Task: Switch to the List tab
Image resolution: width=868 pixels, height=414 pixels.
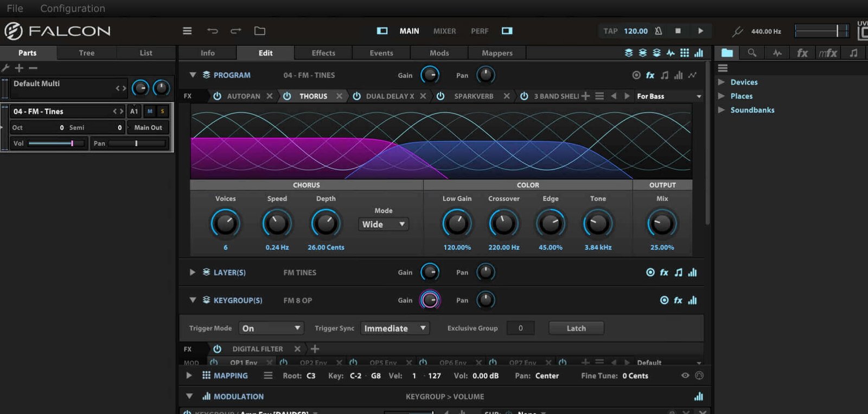Action: (146, 53)
